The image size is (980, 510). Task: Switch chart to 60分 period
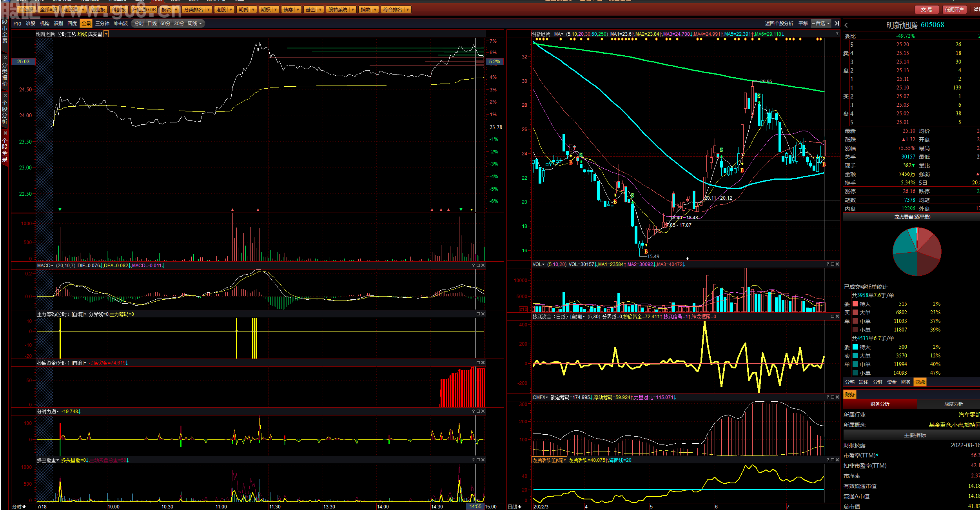pos(165,24)
